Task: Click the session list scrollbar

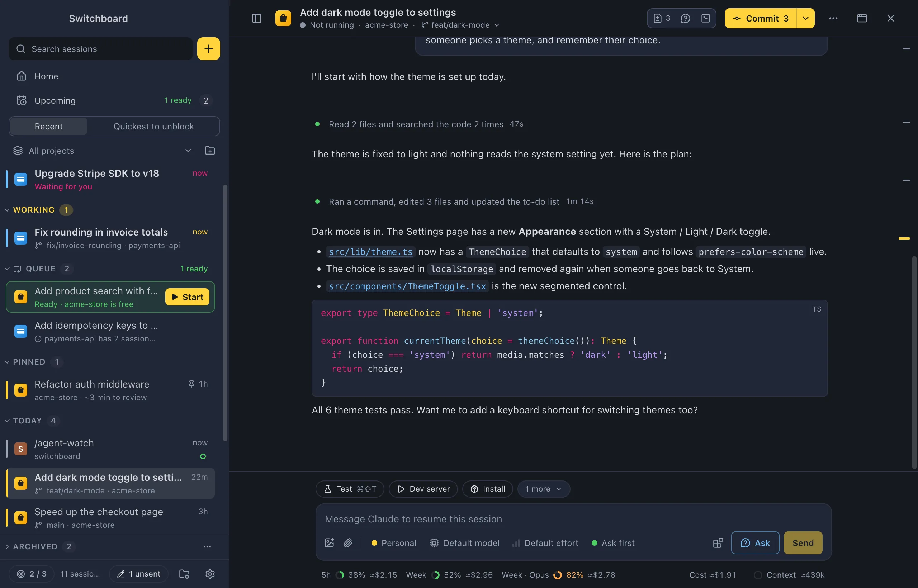Action: [x=225, y=313]
